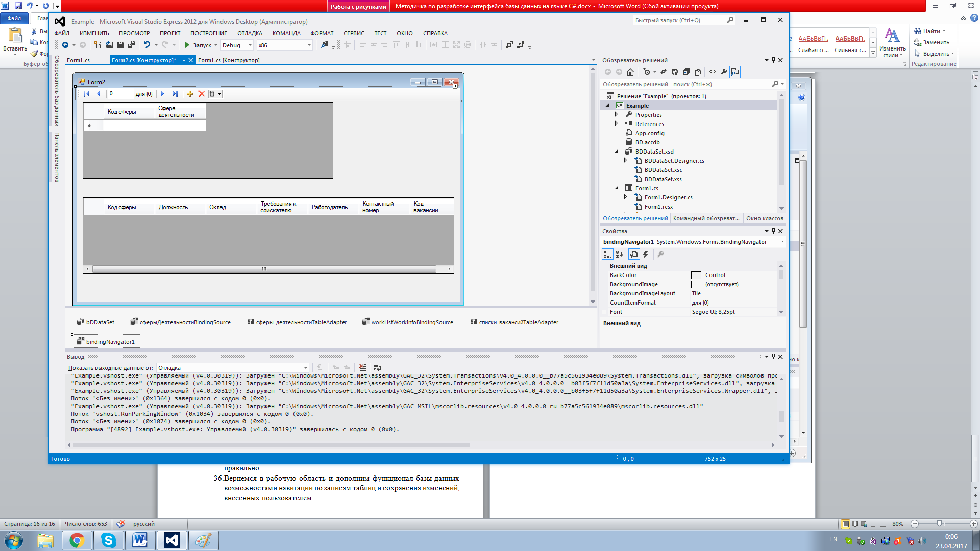
Task: Click the Send to Back layout icon
Action: coord(521,45)
